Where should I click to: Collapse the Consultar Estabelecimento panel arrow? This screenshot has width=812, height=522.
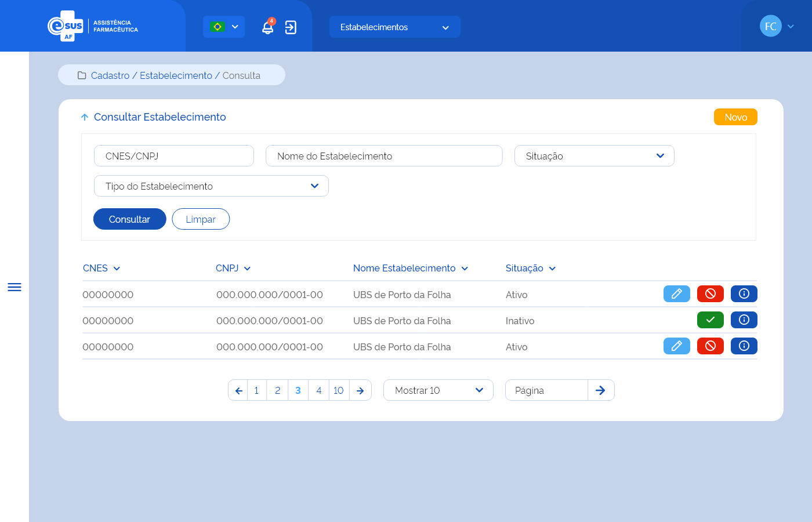click(85, 117)
